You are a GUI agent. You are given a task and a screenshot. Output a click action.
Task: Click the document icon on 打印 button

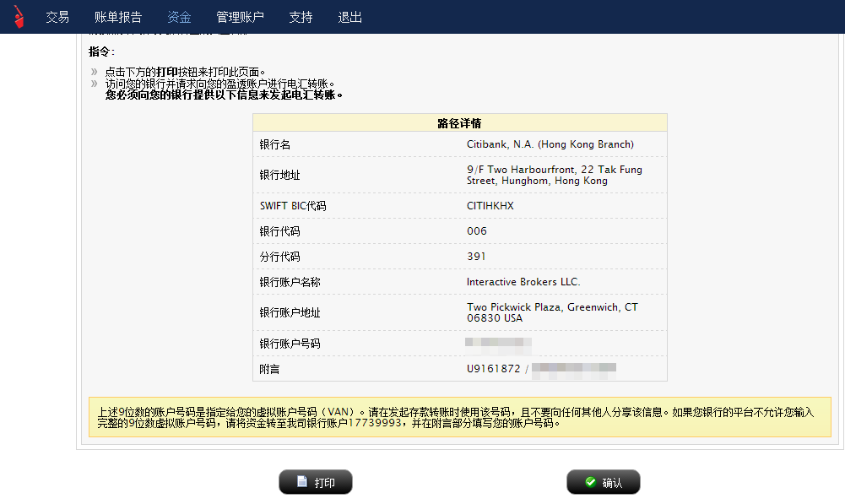302,481
